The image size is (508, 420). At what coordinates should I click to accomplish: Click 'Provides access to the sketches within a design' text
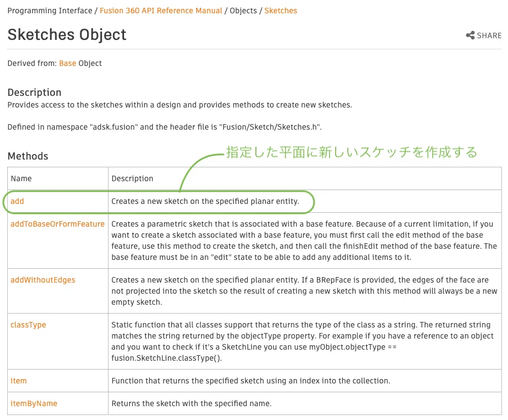point(179,105)
